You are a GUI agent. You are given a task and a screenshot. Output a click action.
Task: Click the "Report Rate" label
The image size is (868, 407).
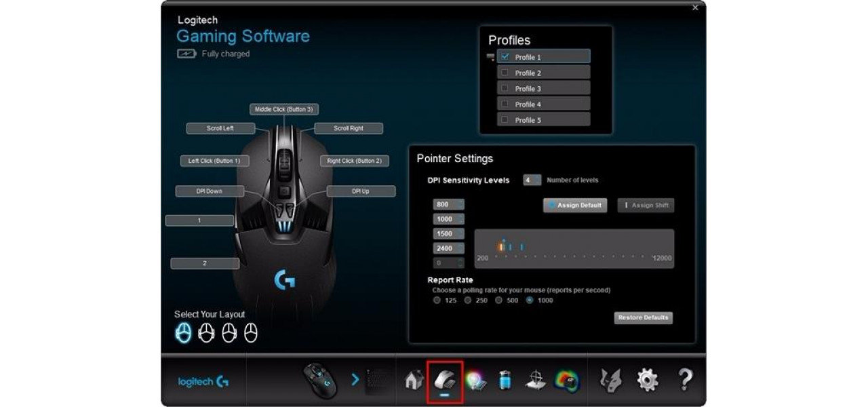click(450, 280)
